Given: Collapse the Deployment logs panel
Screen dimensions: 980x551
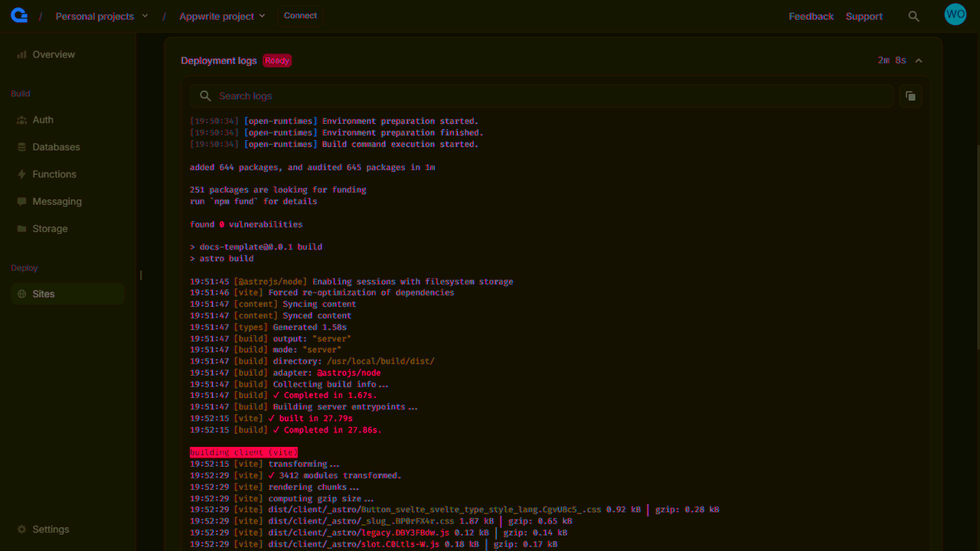Looking at the screenshot, I should [x=918, y=60].
